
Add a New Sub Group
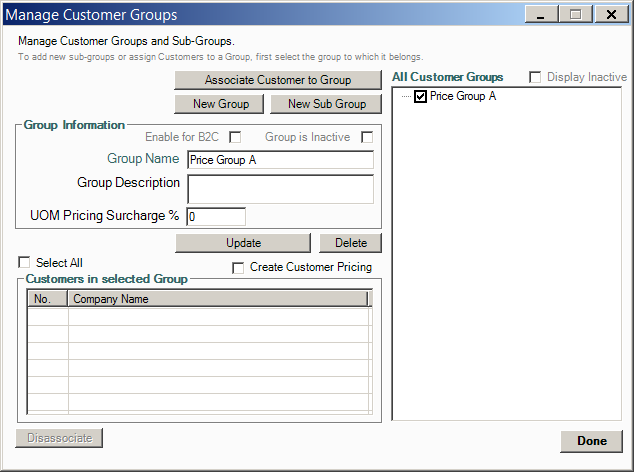[326, 104]
